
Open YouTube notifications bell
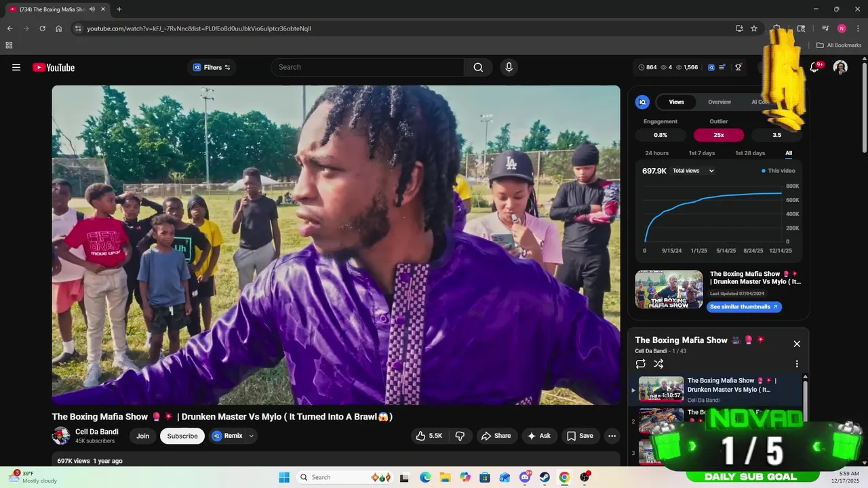point(814,67)
